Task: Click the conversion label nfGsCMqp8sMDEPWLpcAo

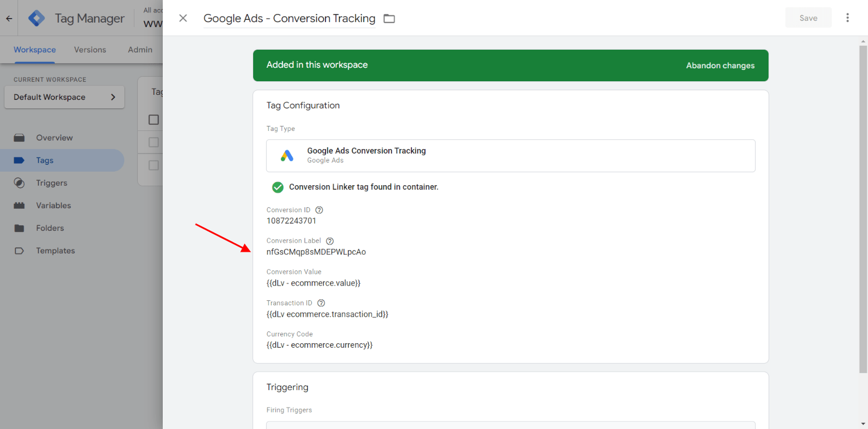Action: click(316, 252)
